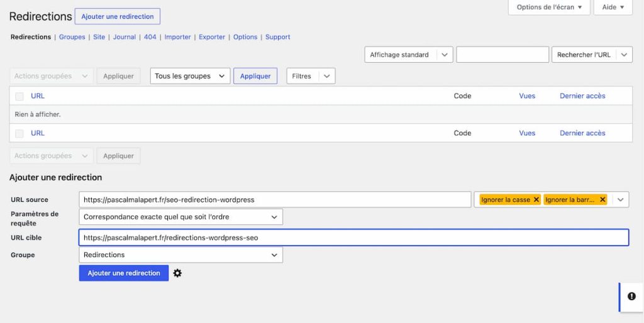Remove the 'Ignorer la barr...' tag
Image resolution: width=644 pixels, height=323 pixels.
coord(602,199)
